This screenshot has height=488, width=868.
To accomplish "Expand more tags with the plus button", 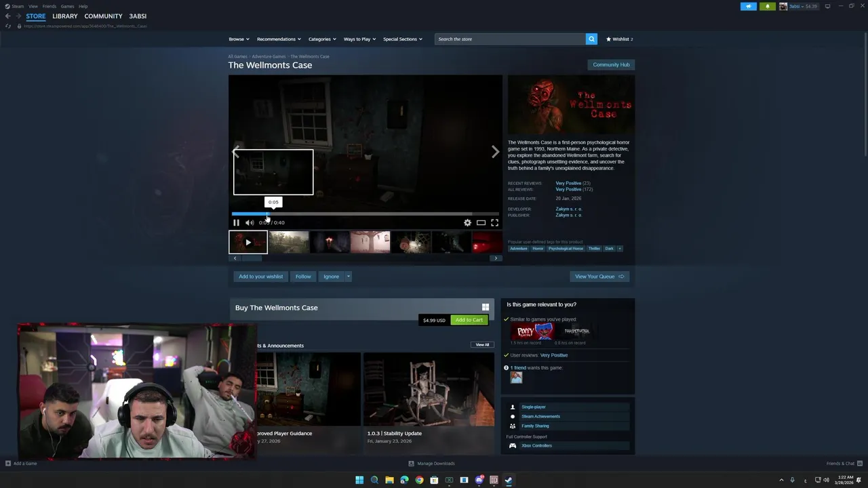I will tap(619, 249).
